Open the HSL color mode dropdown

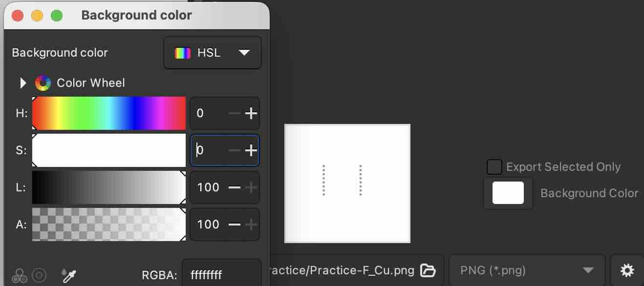(x=213, y=53)
